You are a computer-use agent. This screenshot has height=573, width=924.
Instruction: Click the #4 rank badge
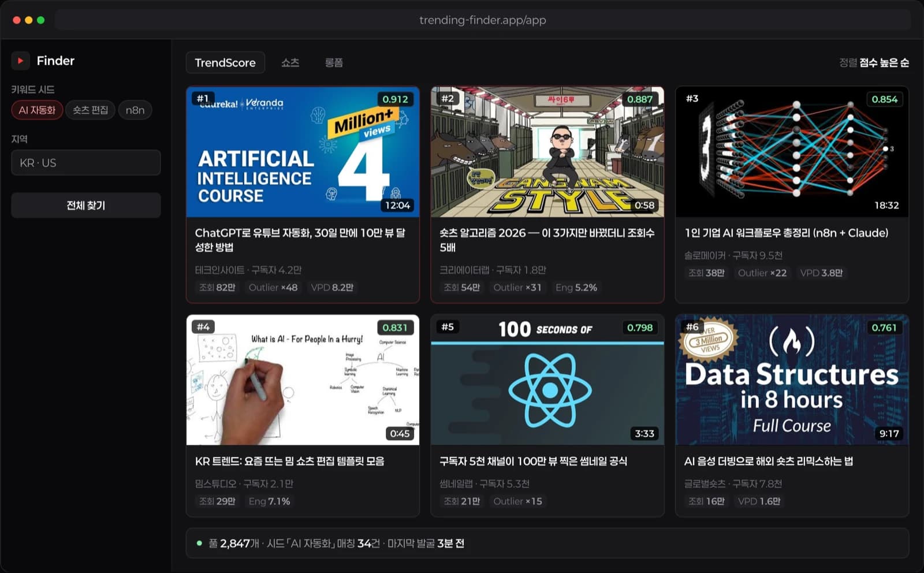[x=203, y=326]
